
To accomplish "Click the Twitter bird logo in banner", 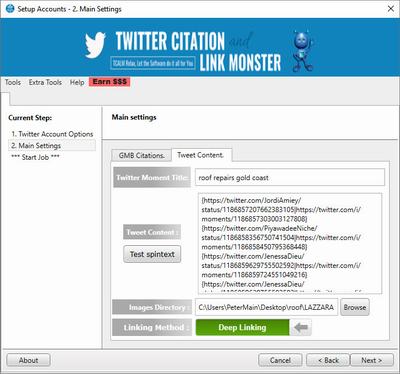I will [95, 45].
